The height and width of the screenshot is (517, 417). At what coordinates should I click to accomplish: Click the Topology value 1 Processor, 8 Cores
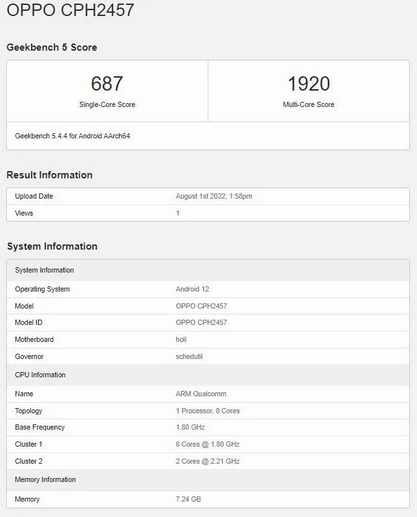pos(208,411)
